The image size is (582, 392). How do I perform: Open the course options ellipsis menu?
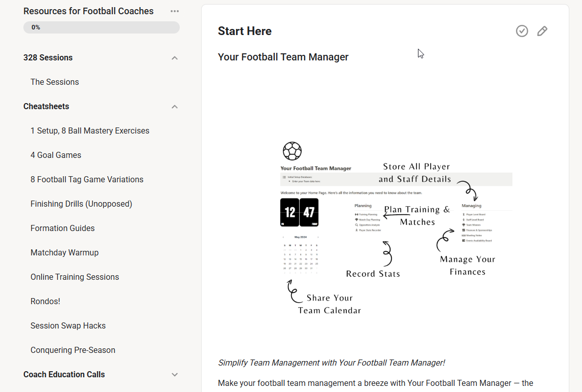[x=175, y=11]
